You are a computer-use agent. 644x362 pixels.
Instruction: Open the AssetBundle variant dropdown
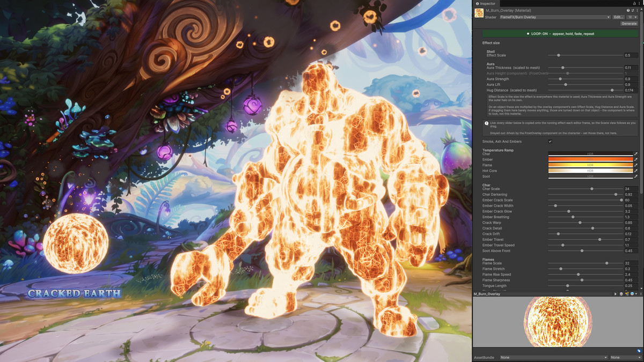click(626, 357)
